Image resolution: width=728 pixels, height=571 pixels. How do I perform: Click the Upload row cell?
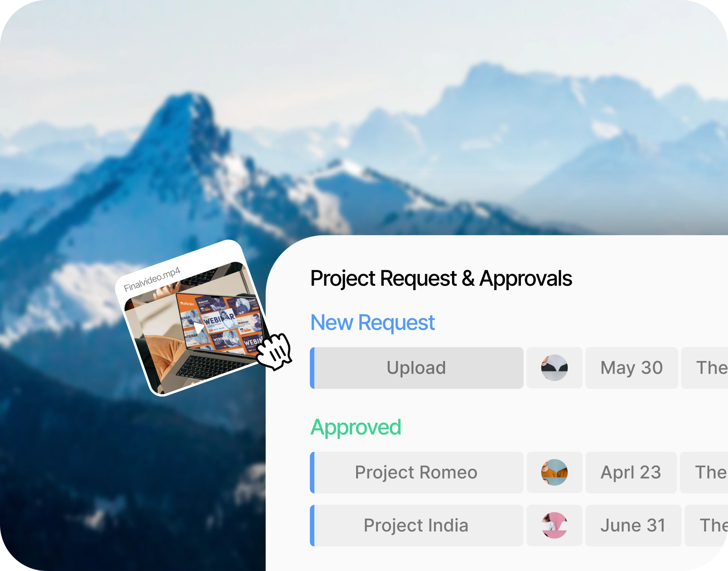click(x=416, y=368)
